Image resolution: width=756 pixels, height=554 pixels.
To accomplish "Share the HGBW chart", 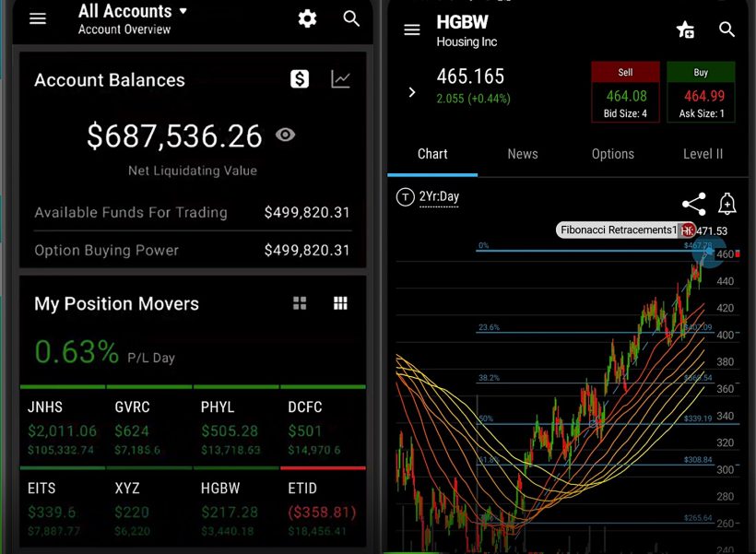I will point(693,204).
